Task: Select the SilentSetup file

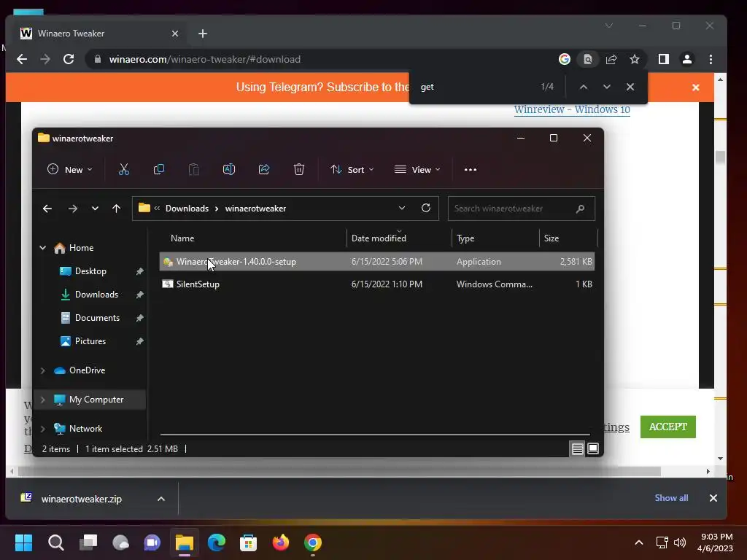Action: click(377, 284)
